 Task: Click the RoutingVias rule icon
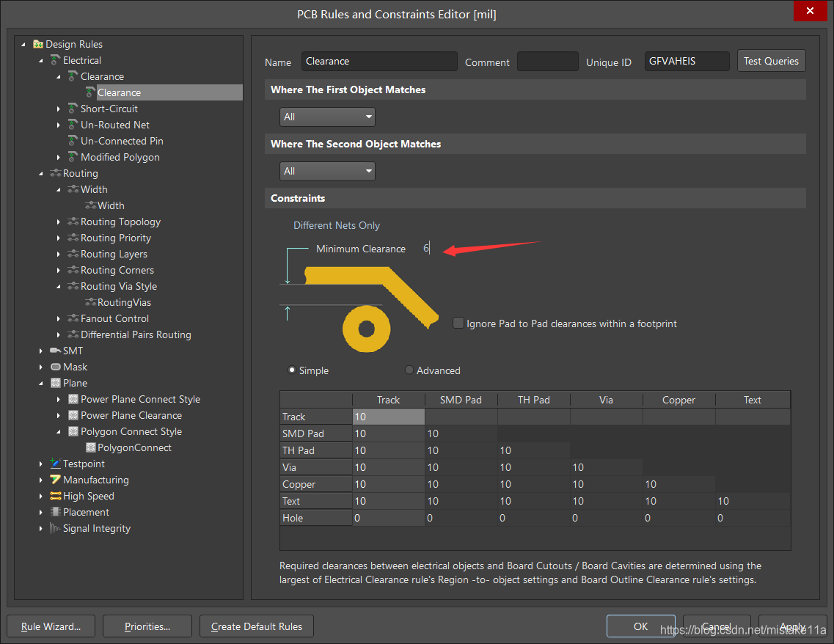click(x=90, y=303)
